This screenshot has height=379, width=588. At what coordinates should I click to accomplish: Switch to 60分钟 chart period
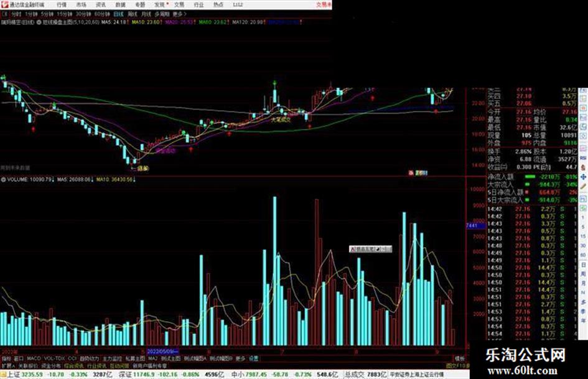point(102,14)
